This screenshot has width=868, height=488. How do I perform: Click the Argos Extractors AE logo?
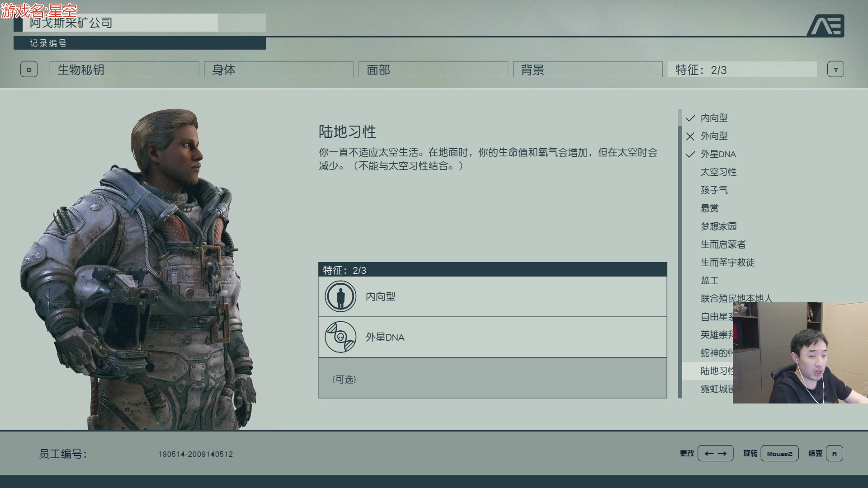pyautogui.click(x=826, y=26)
